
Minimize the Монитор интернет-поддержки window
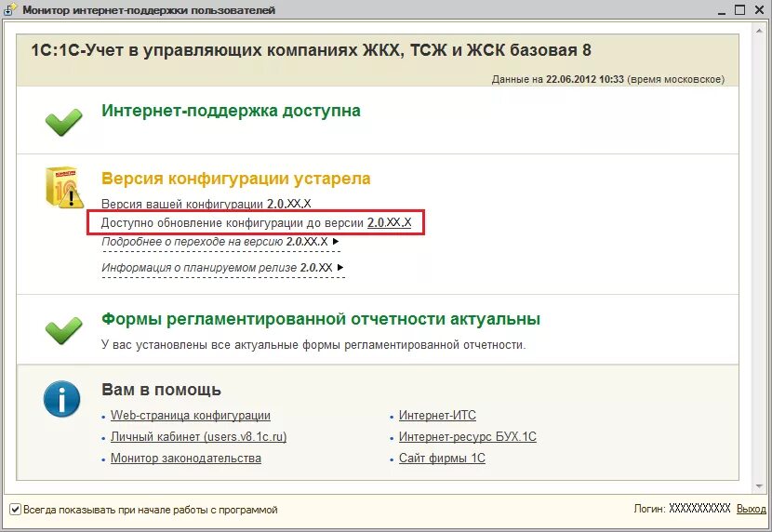pyautogui.click(x=721, y=11)
